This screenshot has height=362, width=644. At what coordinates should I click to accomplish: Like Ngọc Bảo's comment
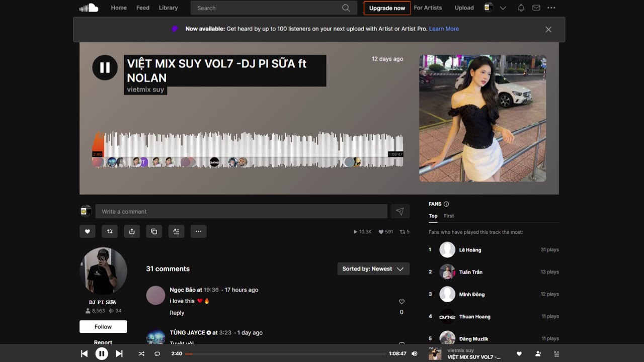pyautogui.click(x=401, y=302)
